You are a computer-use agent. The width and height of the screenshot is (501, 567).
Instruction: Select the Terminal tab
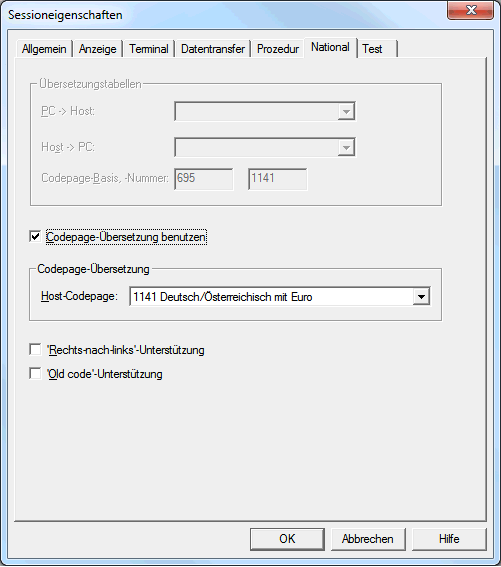(x=149, y=49)
